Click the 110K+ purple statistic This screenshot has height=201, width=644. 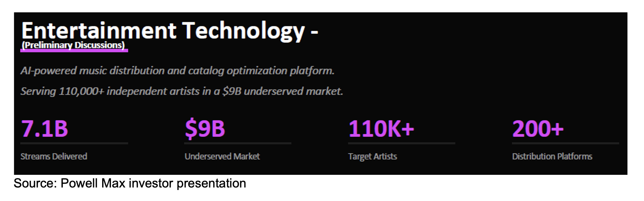pos(381,128)
